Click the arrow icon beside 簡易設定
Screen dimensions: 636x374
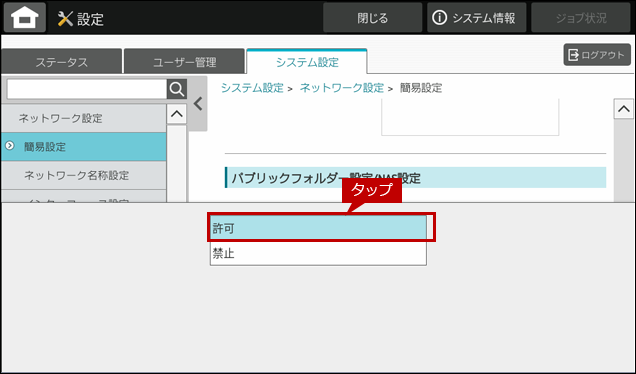tap(10, 146)
